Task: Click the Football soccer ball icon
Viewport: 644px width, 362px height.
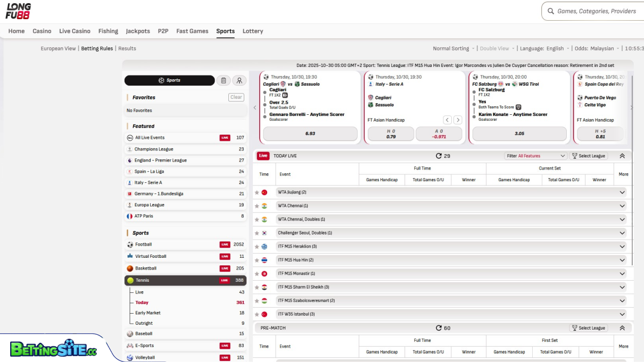Action: tap(130, 245)
